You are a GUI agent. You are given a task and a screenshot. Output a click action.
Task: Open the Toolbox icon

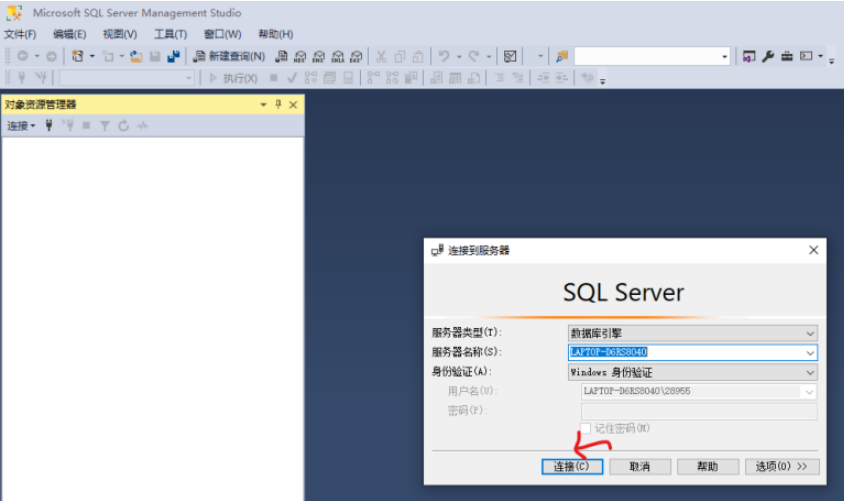click(787, 56)
